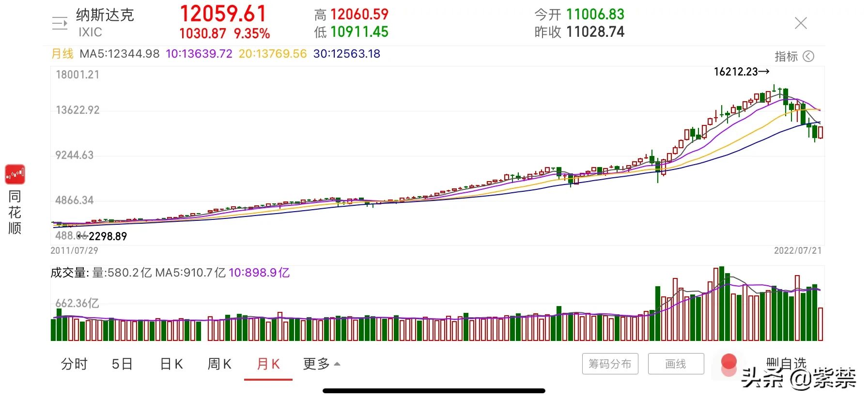Open 筹码分布 chip distribution

point(610,364)
